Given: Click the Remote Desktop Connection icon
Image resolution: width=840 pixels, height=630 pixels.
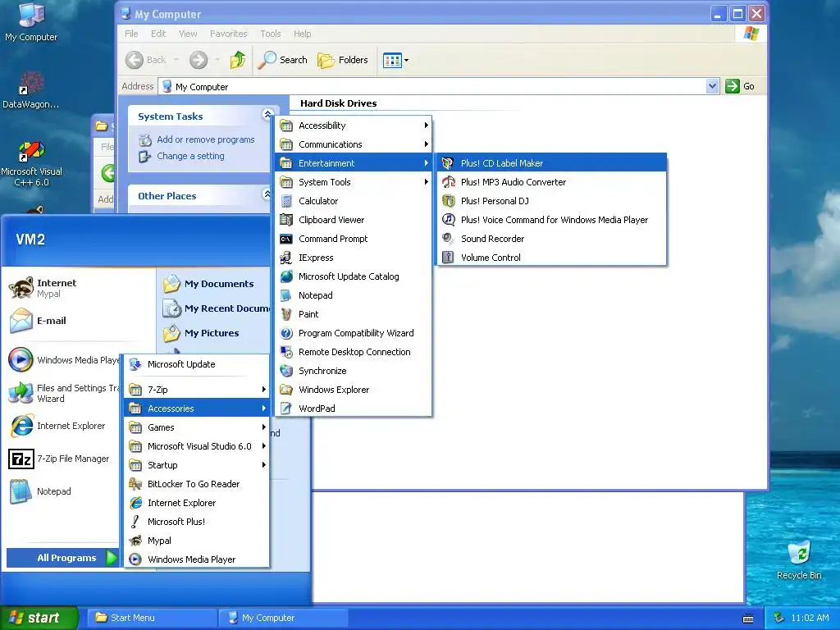Looking at the screenshot, I should [286, 352].
